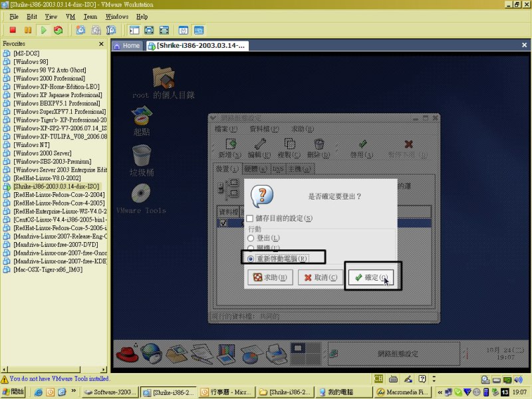
Task: Select the Shut down (U) radio button
Action: [251, 247]
